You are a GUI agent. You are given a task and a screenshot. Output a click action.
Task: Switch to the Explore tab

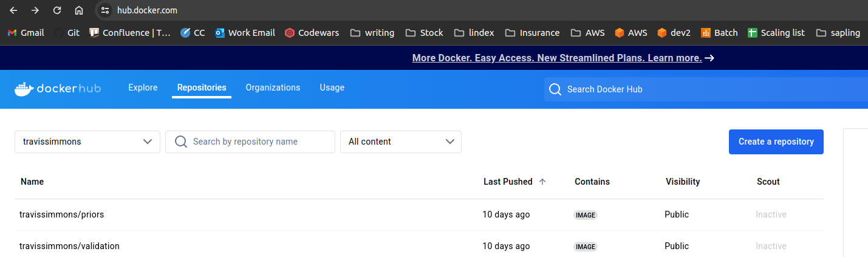coord(143,87)
